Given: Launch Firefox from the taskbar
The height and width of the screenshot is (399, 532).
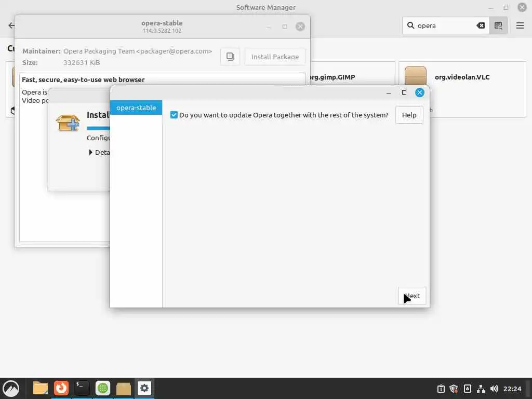Looking at the screenshot, I should pyautogui.click(x=61, y=388).
